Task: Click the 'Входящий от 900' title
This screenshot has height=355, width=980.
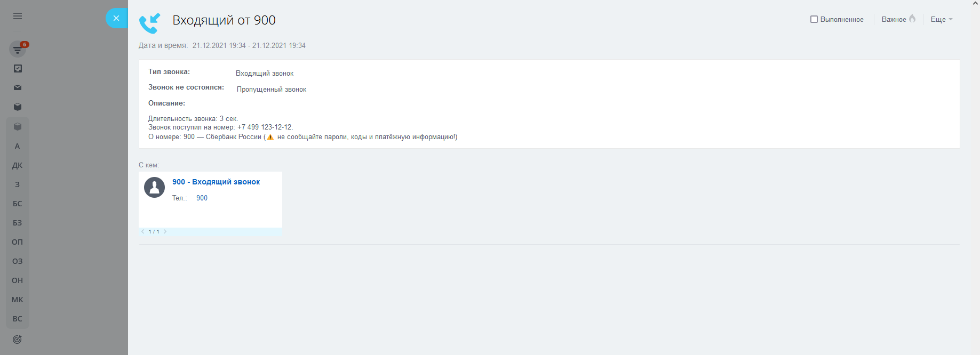Action: tap(224, 20)
